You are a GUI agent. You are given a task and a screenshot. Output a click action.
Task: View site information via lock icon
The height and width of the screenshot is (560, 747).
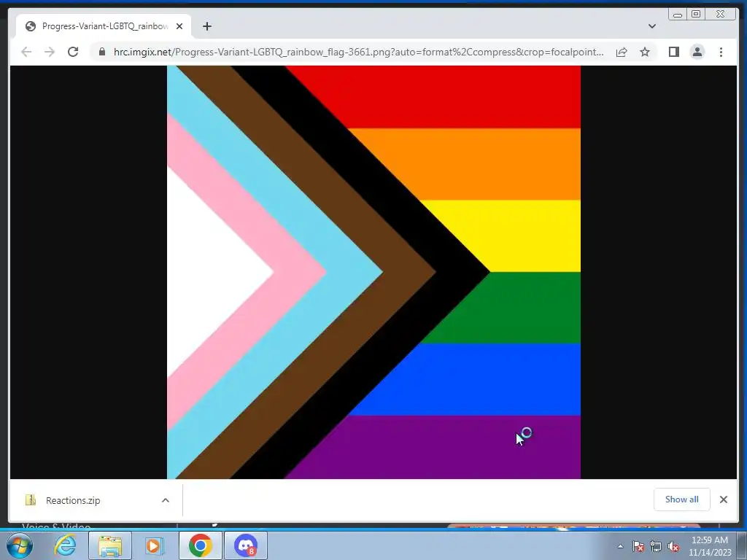(x=102, y=52)
